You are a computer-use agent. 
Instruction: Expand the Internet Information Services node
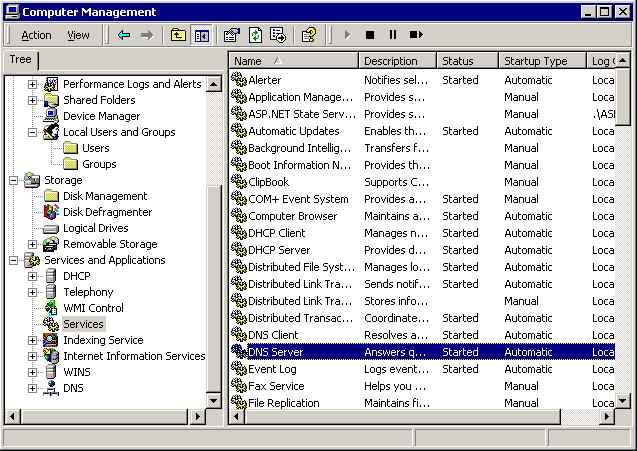[32, 356]
